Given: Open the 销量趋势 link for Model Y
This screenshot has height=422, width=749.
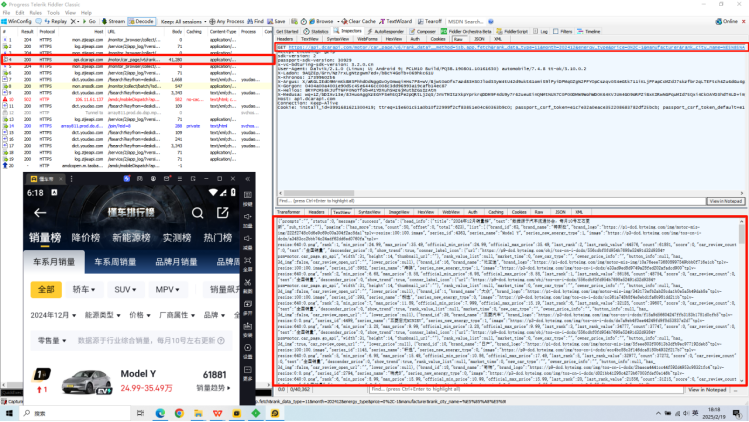Looking at the screenshot, I should (x=214, y=388).
